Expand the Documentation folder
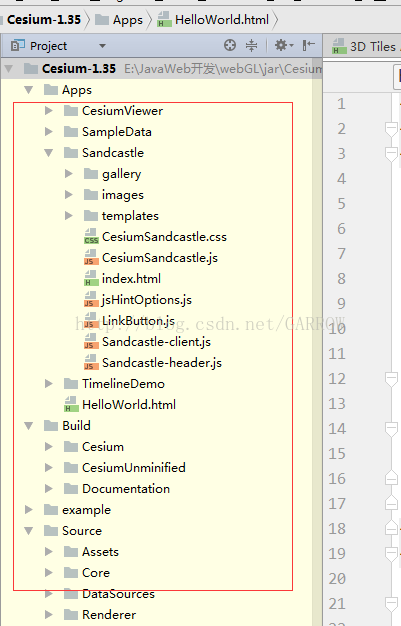The height and width of the screenshot is (626, 401). [x=49, y=488]
